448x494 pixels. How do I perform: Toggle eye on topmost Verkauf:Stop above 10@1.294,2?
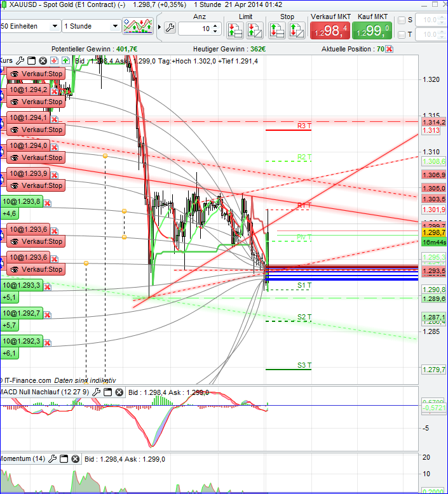[14, 74]
